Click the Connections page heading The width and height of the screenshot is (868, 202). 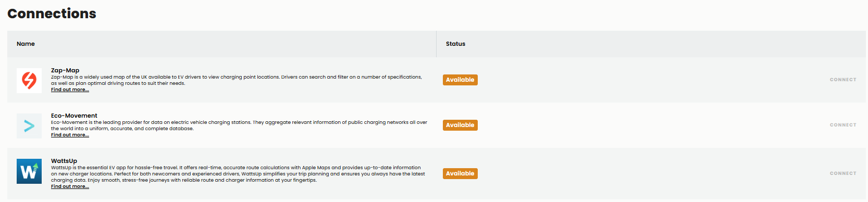[52, 14]
